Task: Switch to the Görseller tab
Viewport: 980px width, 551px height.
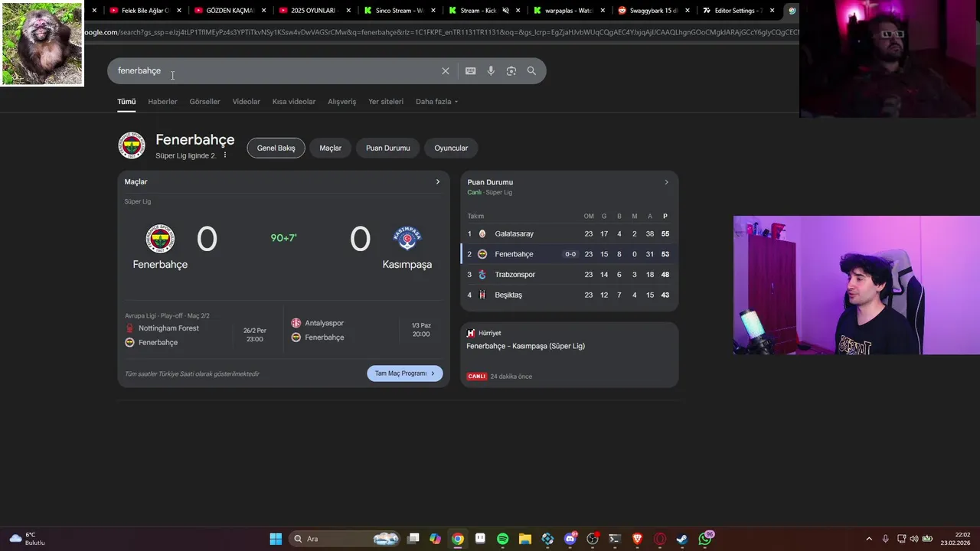Action: pos(204,102)
